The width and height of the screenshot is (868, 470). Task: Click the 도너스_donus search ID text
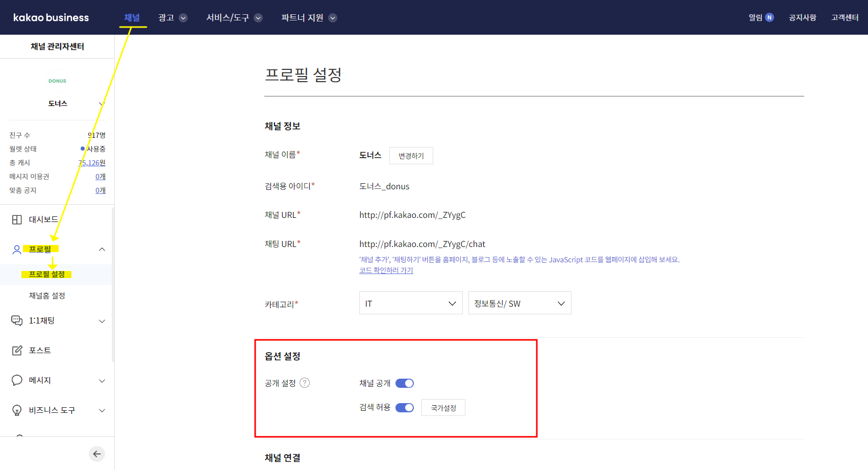tap(384, 186)
